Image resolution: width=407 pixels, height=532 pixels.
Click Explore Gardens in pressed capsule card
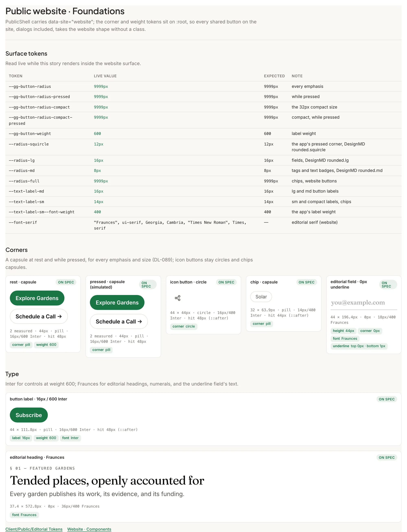117,303
